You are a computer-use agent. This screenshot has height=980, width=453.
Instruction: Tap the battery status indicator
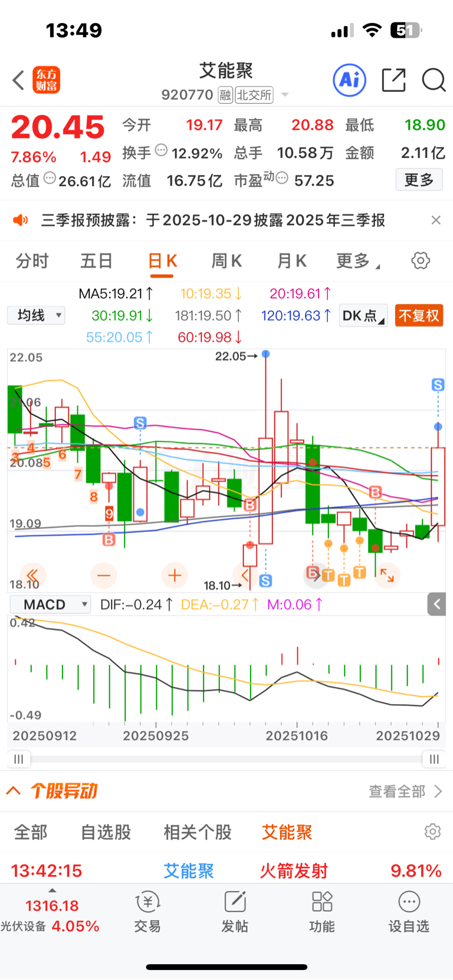pos(406,30)
